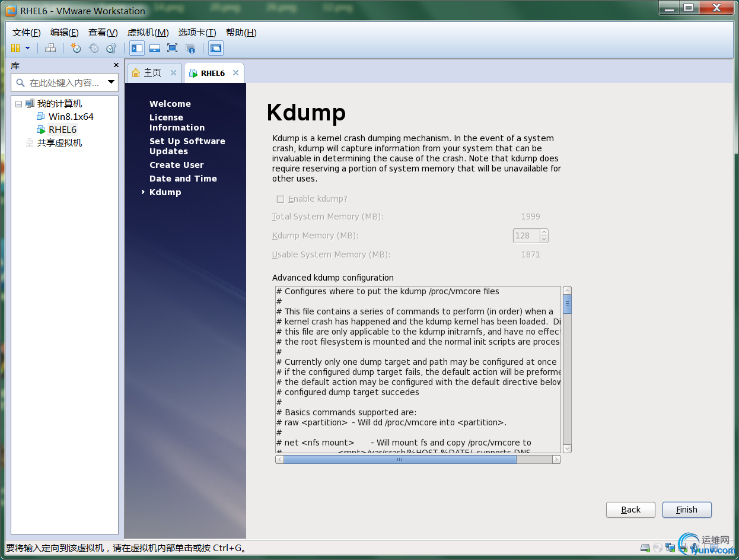Decrease Kdump Memory with down arrow

pyautogui.click(x=544, y=239)
